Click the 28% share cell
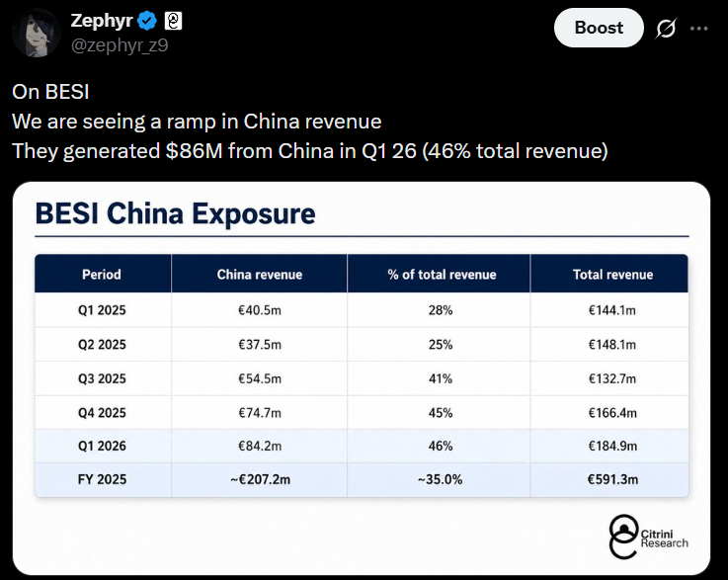 pos(441,310)
